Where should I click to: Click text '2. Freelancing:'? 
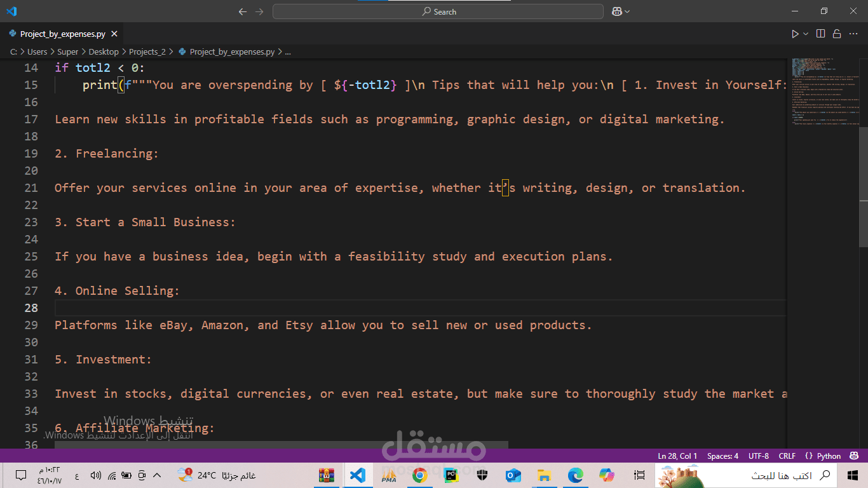pos(107,153)
